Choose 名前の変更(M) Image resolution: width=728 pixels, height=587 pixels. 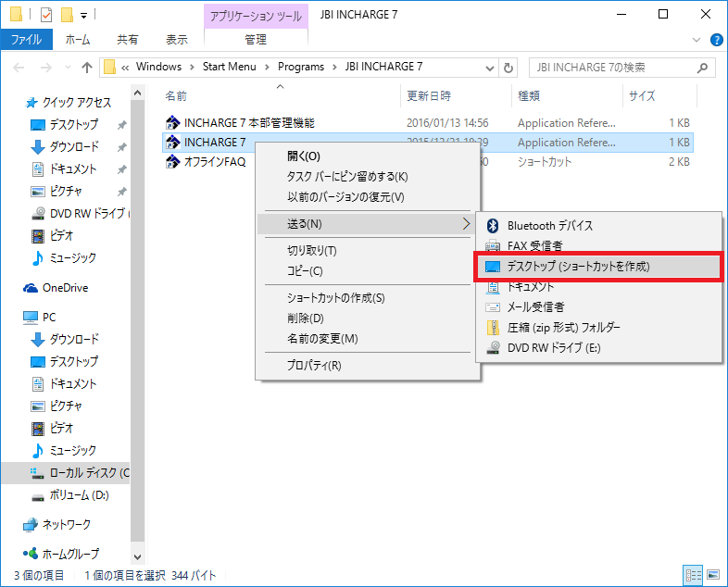pyautogui.click(x=368, y=339)
